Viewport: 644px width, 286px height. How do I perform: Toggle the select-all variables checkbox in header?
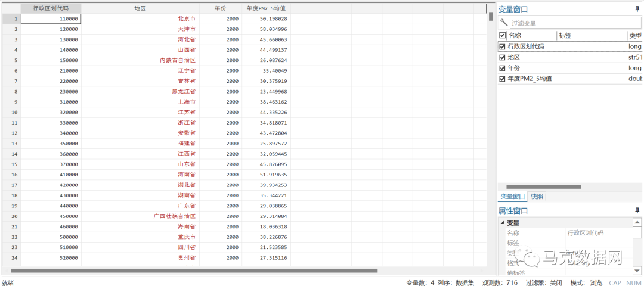click(502, 35)
